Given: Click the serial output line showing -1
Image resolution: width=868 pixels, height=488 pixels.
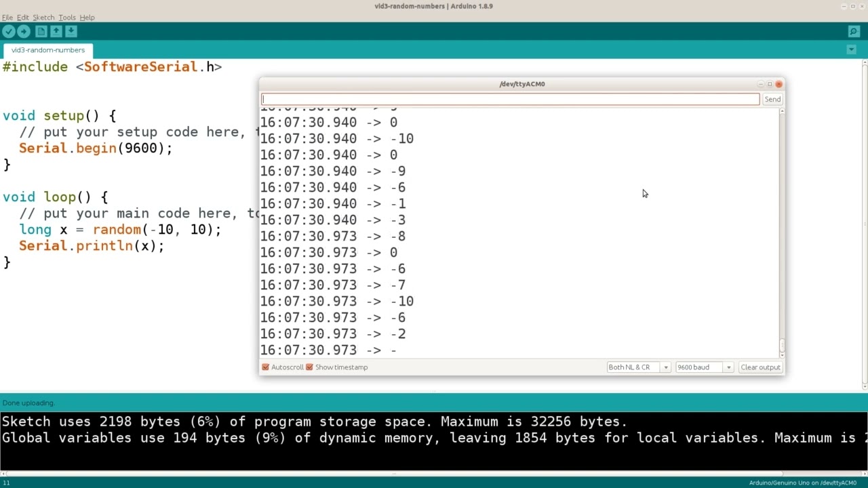Looking at the screenshot, I should [333, 204].
